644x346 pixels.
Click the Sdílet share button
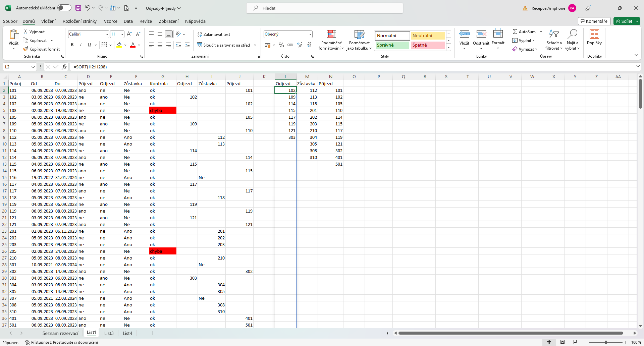pos(627,21)
